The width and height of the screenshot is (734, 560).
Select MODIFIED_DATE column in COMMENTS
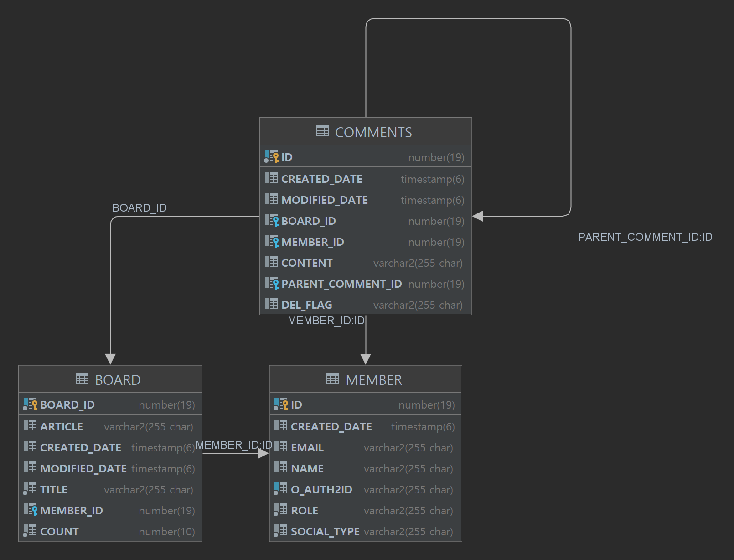(366, 200)
